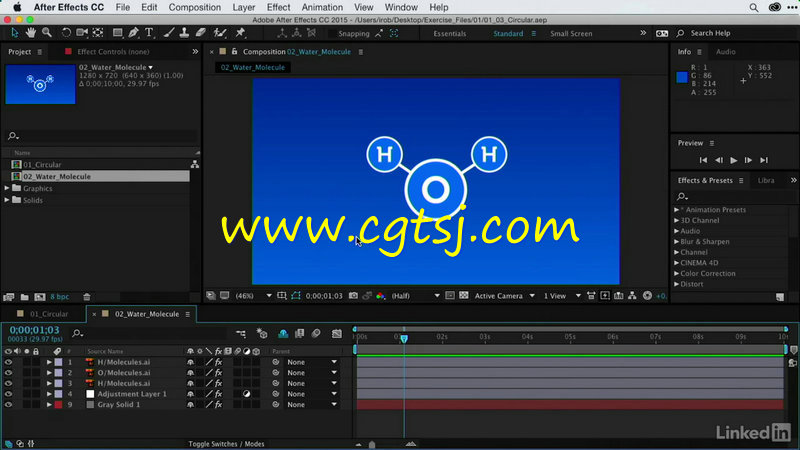The height and width of the screenshot is (450, 800).
Task: Jump to first frame in Preview
Action: 703,160
